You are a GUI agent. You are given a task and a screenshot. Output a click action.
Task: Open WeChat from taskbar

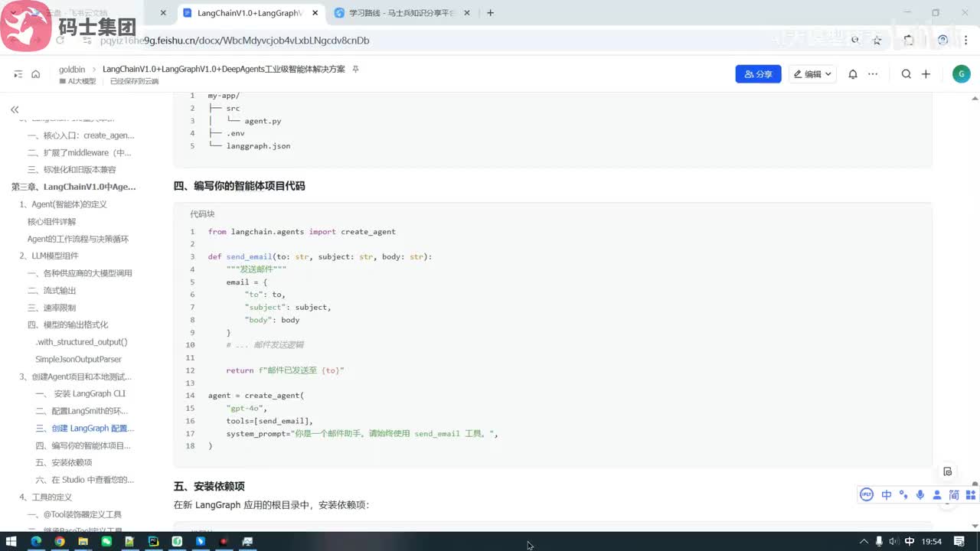(106, 542)
